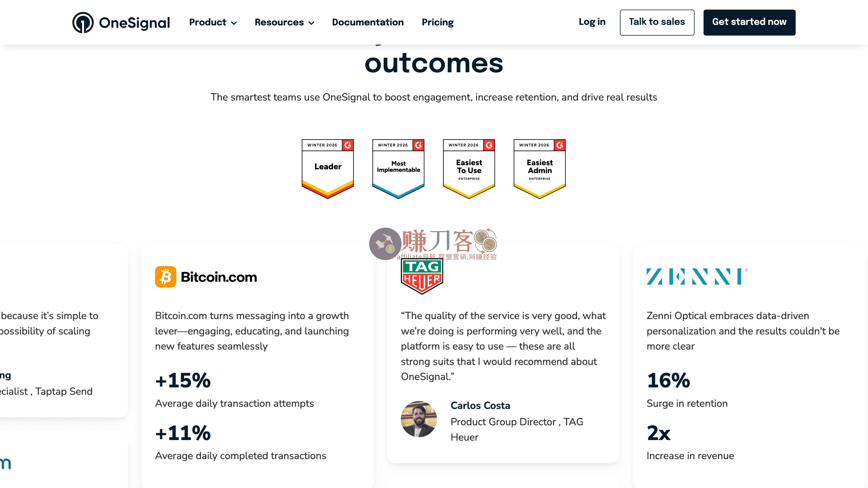Open the Documentation menu item

click(368, 22)
